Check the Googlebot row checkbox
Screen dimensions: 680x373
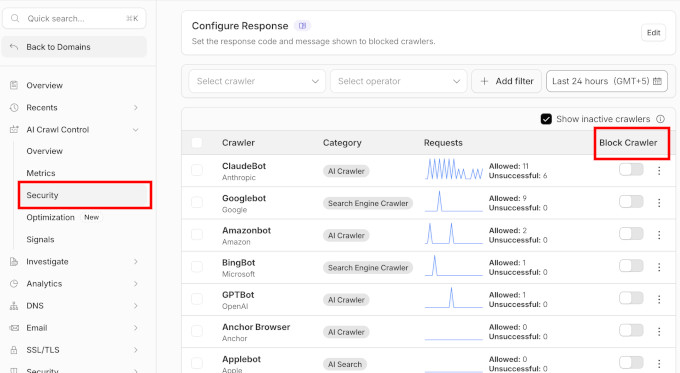point(196,202)
